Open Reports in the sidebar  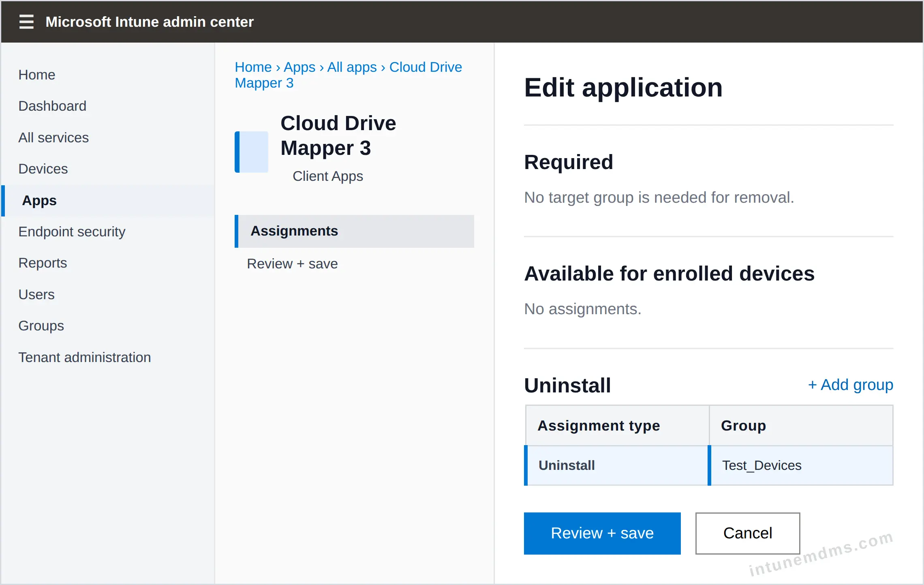click(x=43, y=263)
